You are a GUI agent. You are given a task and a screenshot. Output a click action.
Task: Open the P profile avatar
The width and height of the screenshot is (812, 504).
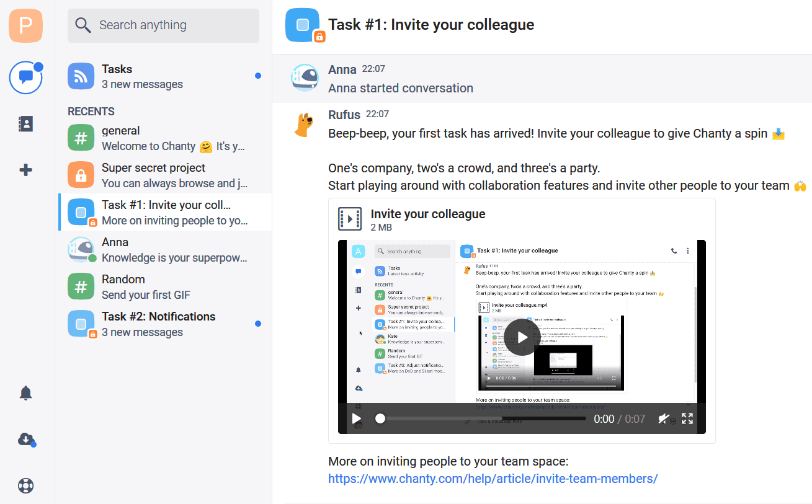click(25, 25)
